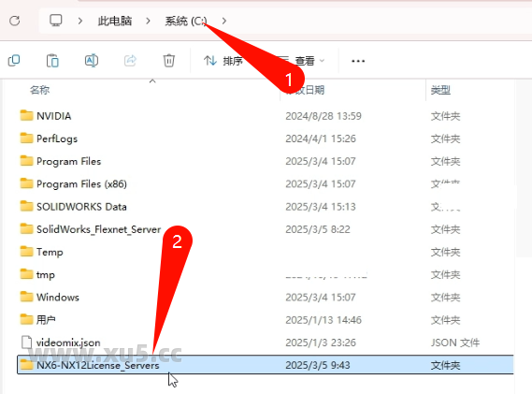The width and height of the screenshot is (532, 394).
Task: Select the NVIDIA folder
Action: point(54,116)
